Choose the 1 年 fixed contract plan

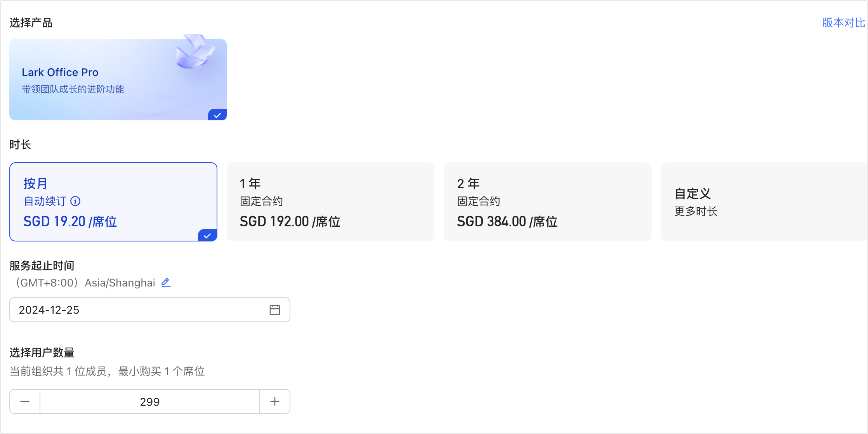click(x=330, y=202)
